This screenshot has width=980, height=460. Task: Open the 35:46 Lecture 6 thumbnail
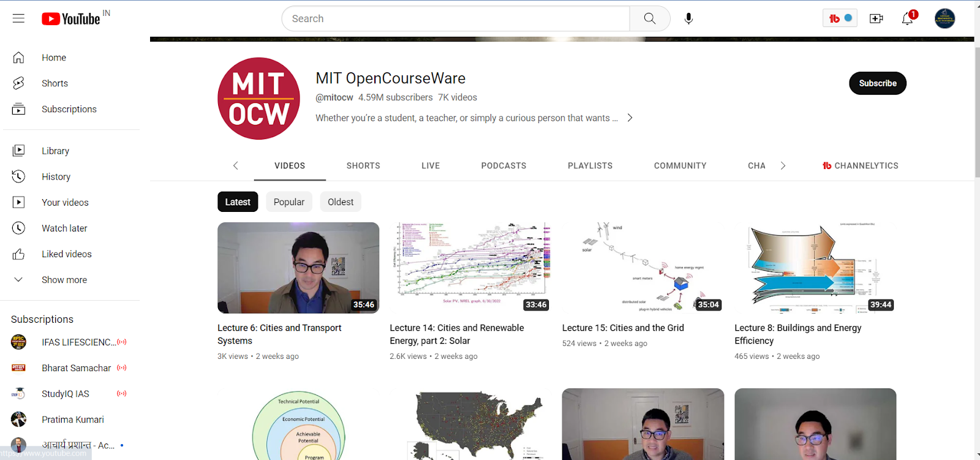tap(298, 268)
